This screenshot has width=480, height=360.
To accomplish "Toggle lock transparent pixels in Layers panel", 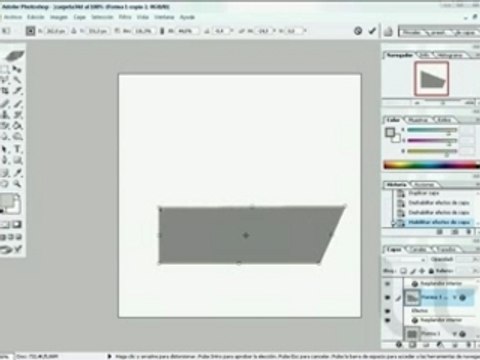I will (403, 271).
